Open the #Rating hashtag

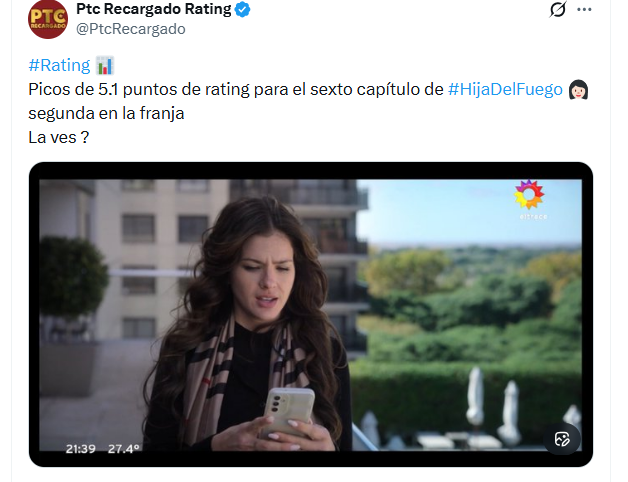59,66
